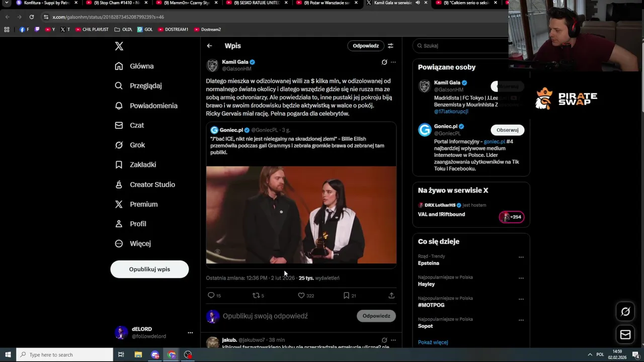Click the Premium X icon in sidebar
Image resolution: width=644 pixels, height=362 pixels.
119,204
